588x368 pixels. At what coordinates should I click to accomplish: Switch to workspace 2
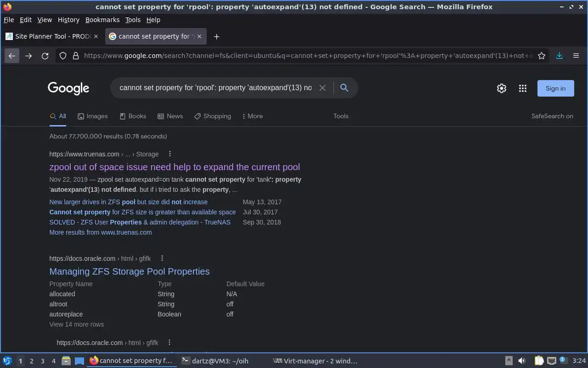tap(32, 361)
